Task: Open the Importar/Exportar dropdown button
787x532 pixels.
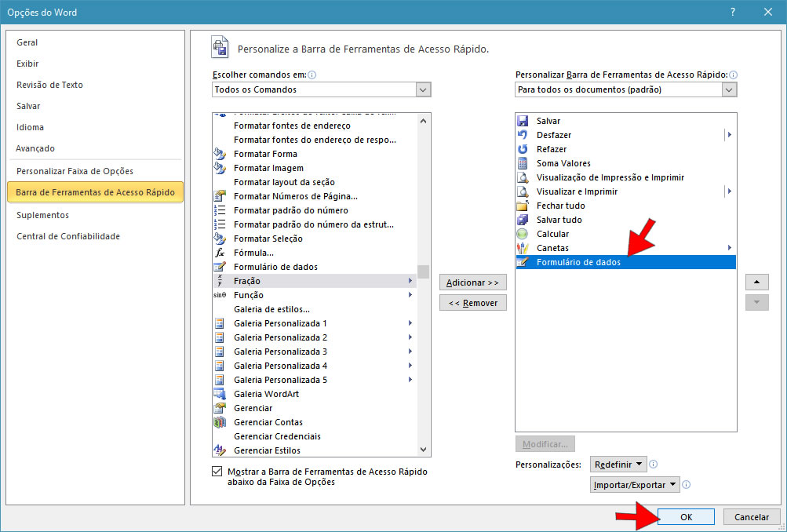Action: click(x=635, y=485)
